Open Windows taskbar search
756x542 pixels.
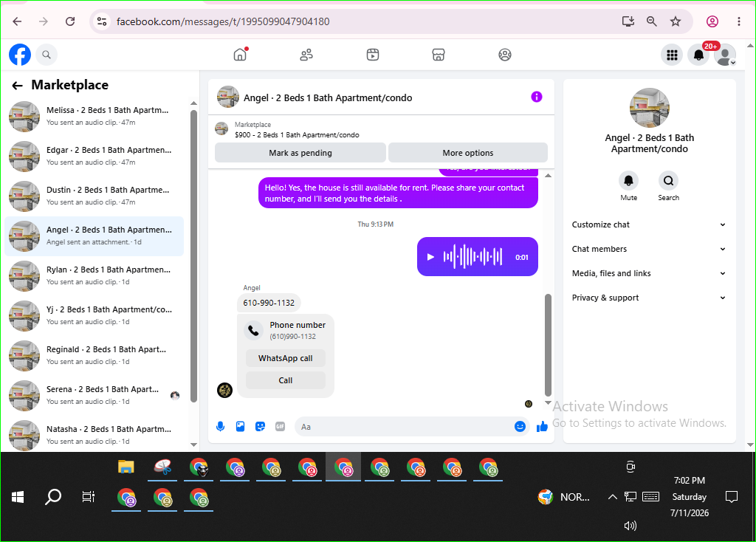tap(53, 497)
